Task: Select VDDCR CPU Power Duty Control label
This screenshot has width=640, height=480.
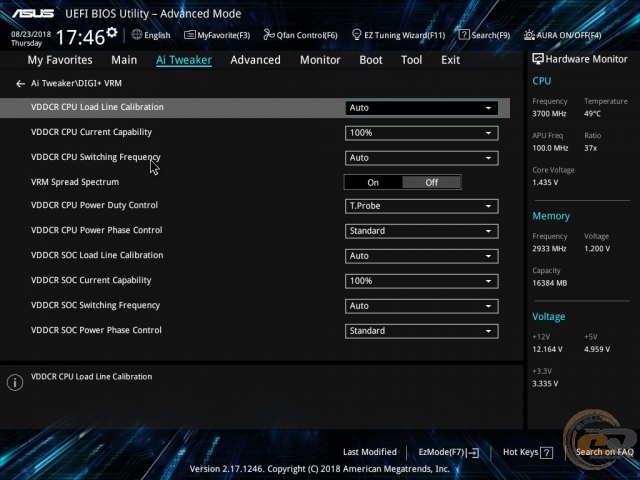Action: point(94,205)
